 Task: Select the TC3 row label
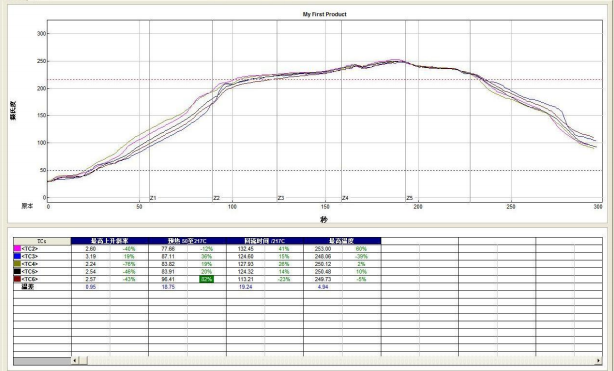pyautogui.click(x=30, y=256)
